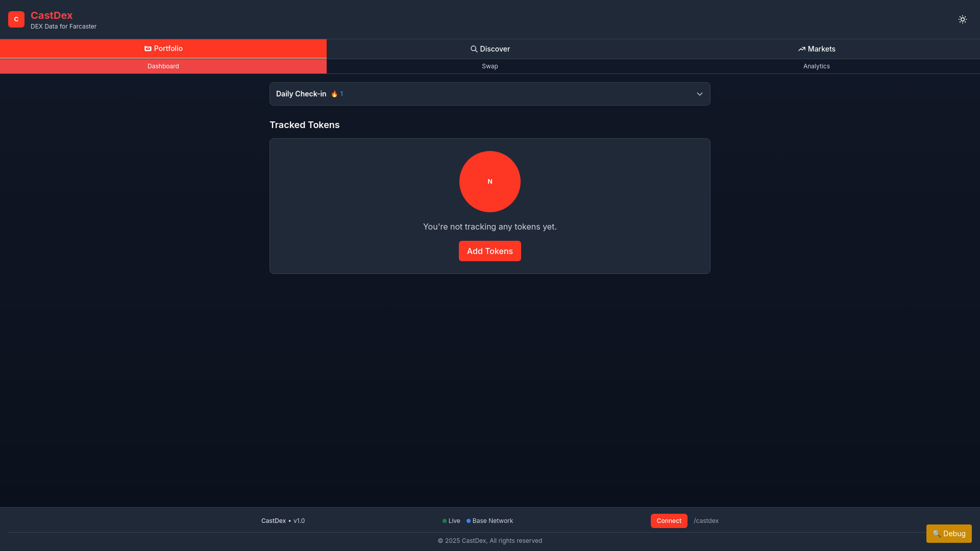Image resolution: width=980 pixels, height=551 pixels.
Task: Click the streak fire icon
Action: tap(334, 94)
